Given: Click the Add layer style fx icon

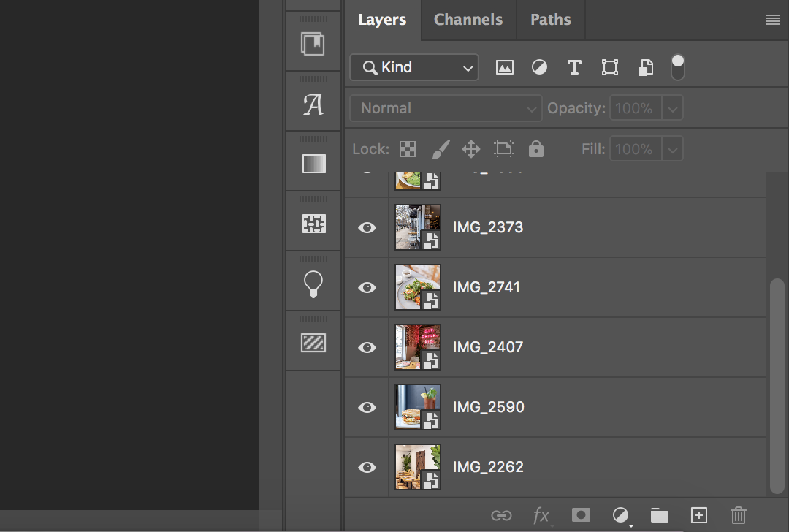Looking at the screenshot, I should click(x=542, y=515).
